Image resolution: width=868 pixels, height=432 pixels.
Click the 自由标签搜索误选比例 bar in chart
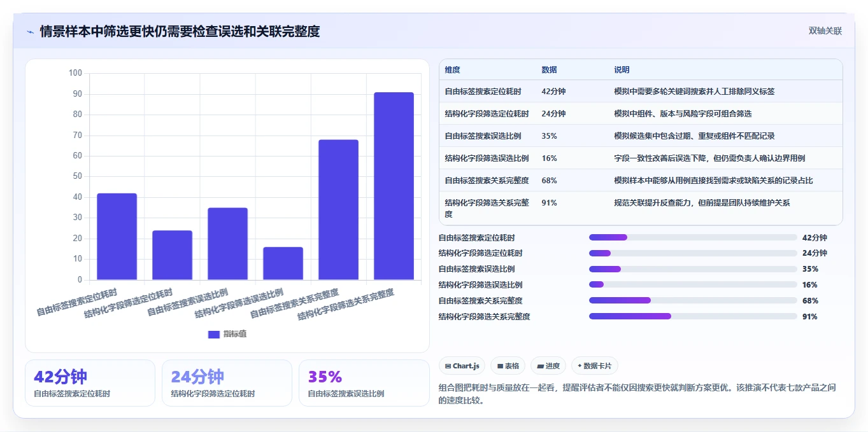(227, 244)
